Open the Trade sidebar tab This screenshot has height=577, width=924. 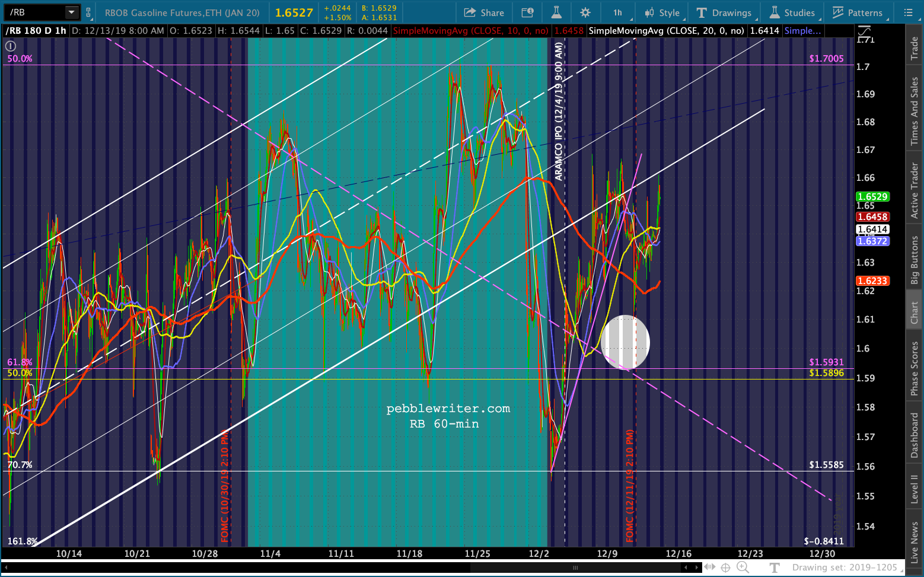(915, 48)
